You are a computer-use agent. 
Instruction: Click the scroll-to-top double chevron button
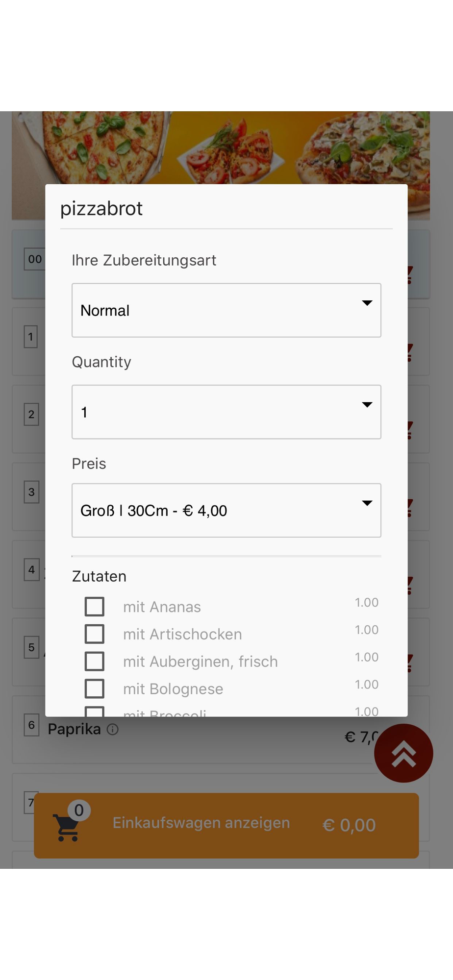coord(403,753)
